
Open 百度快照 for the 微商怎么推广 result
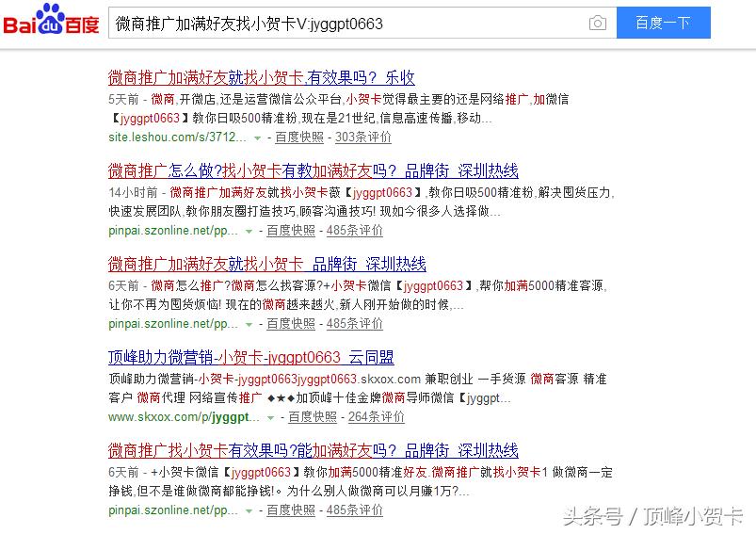(x=291, y=323)
